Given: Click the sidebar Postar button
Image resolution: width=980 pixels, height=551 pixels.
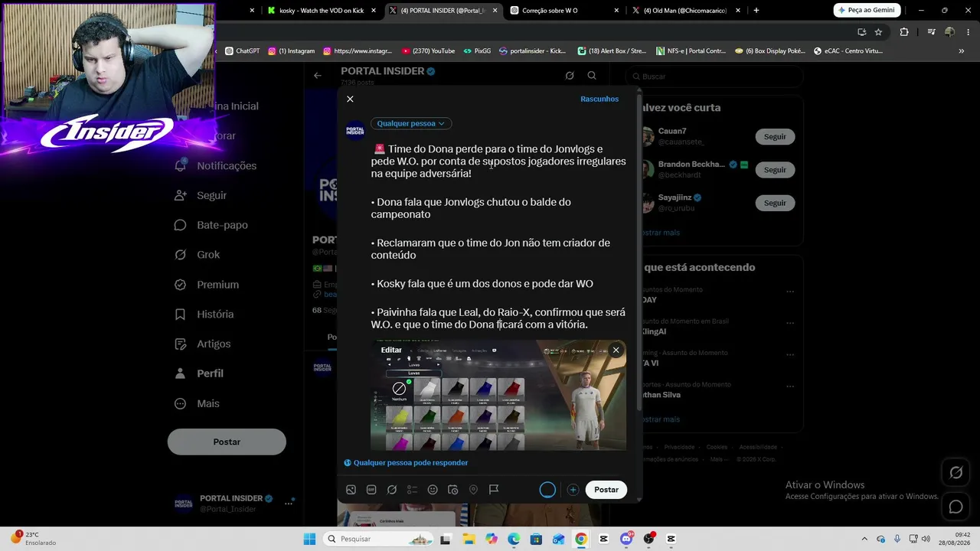Looking at the screenshot, I should 227,442.
